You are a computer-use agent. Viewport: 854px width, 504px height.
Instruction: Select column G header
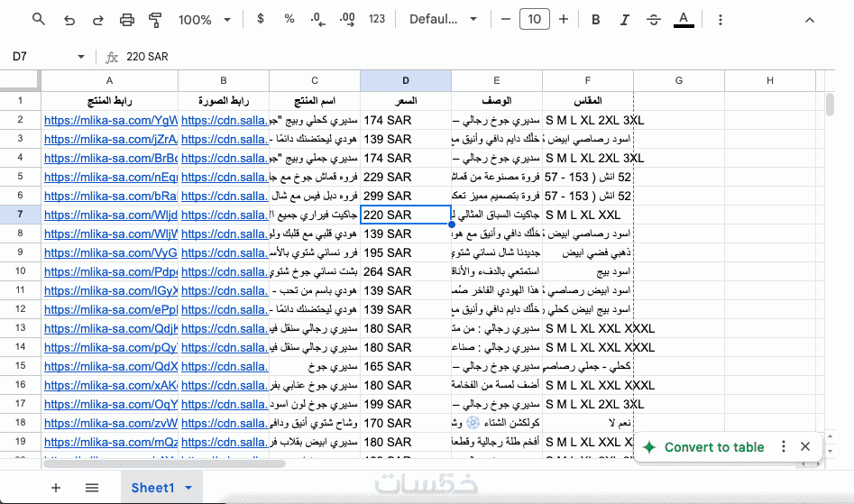(x=679, y=80)
